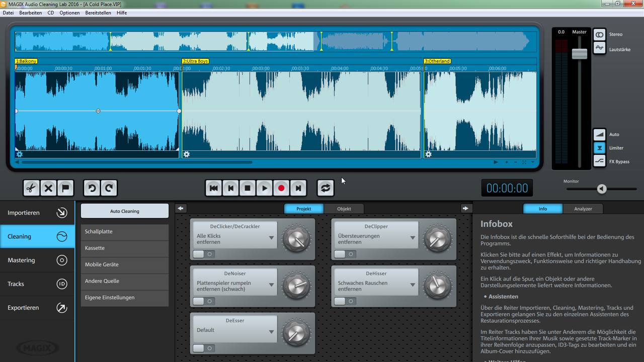The height and width of the screenshot is (362, 644).
Task: Click the waveform horizontal scrollbar
Action: [x=136, y=162]
